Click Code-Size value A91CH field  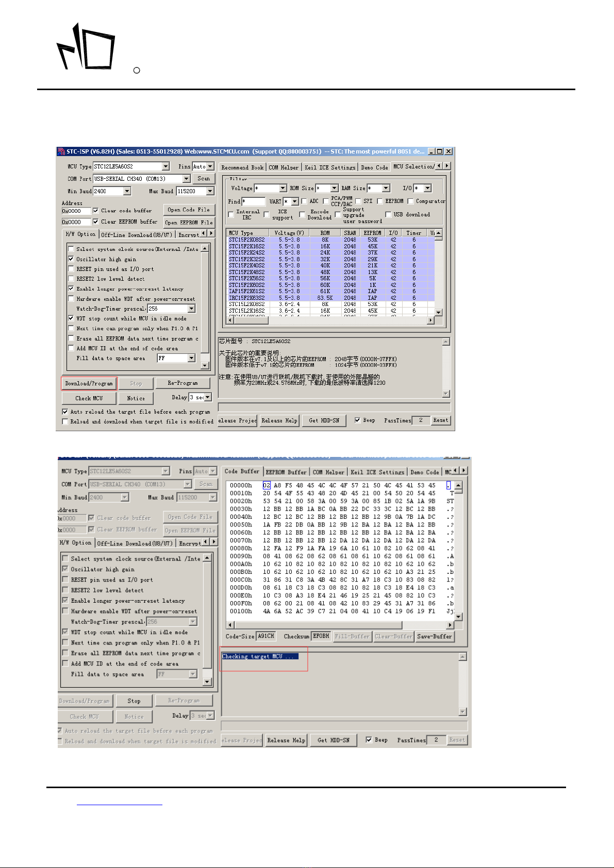click(266, 636)
